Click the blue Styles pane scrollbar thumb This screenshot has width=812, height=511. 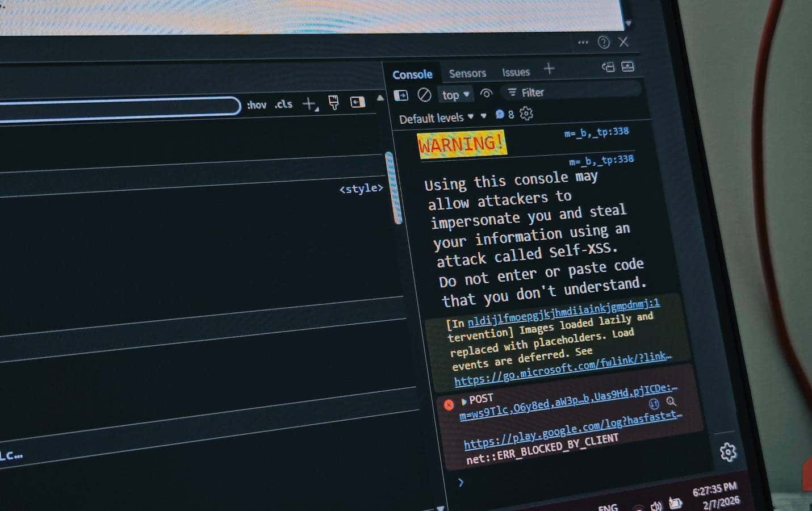coord(393,187)
